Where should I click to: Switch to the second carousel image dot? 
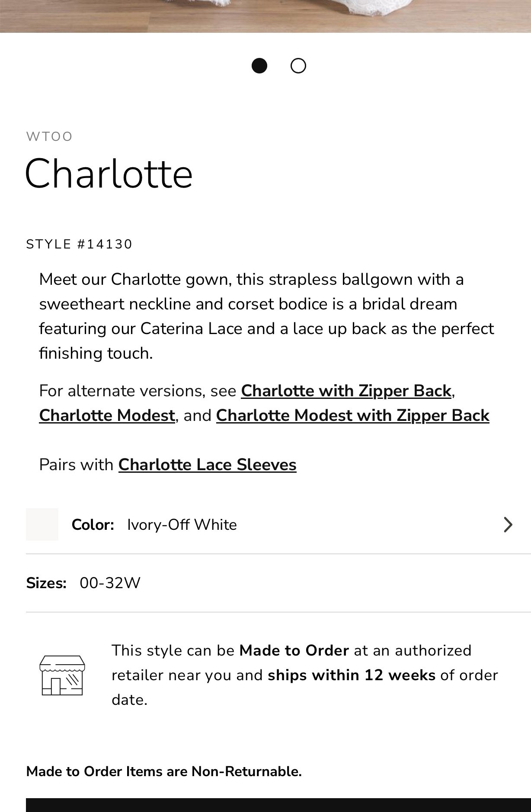(298, 66)
